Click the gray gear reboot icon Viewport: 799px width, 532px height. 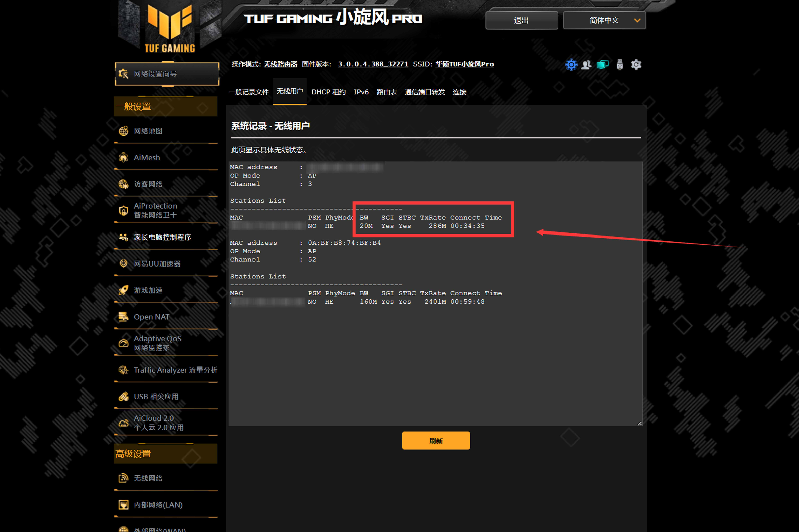(636, 64)
